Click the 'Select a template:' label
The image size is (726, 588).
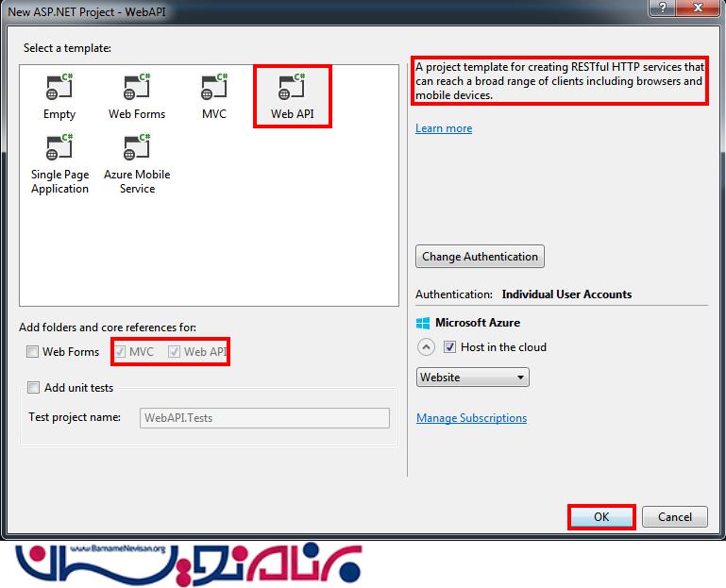click(x=67, y=48)
